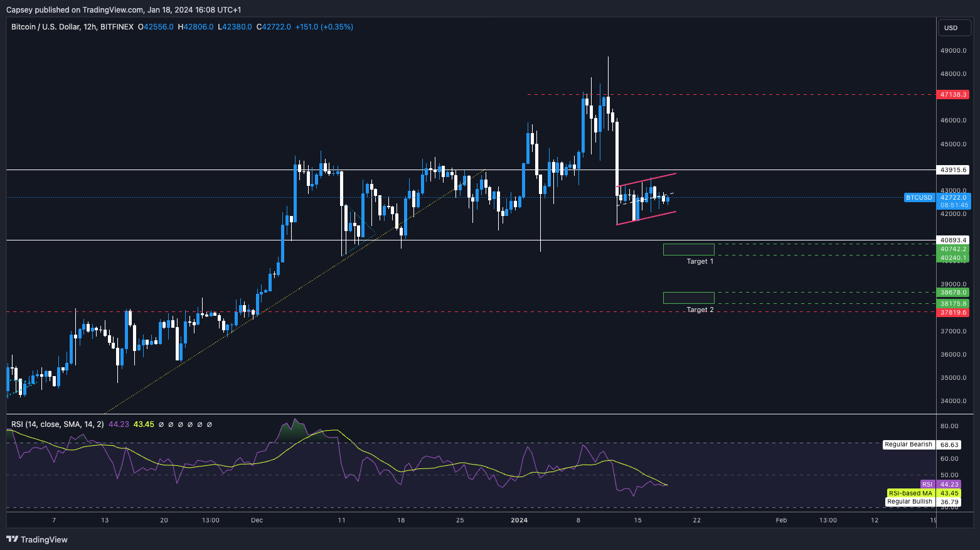Click the green 38175.8 price label
Viewport: 980px width, 550px height.
954,304
